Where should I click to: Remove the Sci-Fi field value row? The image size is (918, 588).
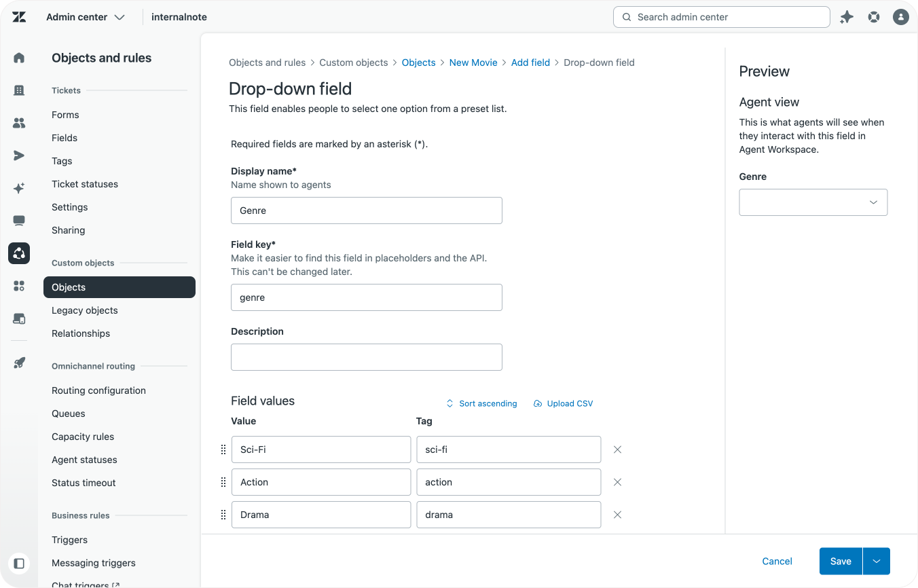pyautogui.click(x=617, y=449)
